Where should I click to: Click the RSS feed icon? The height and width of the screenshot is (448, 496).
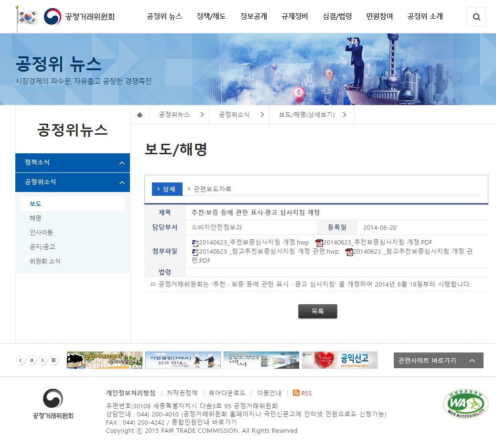296,393
